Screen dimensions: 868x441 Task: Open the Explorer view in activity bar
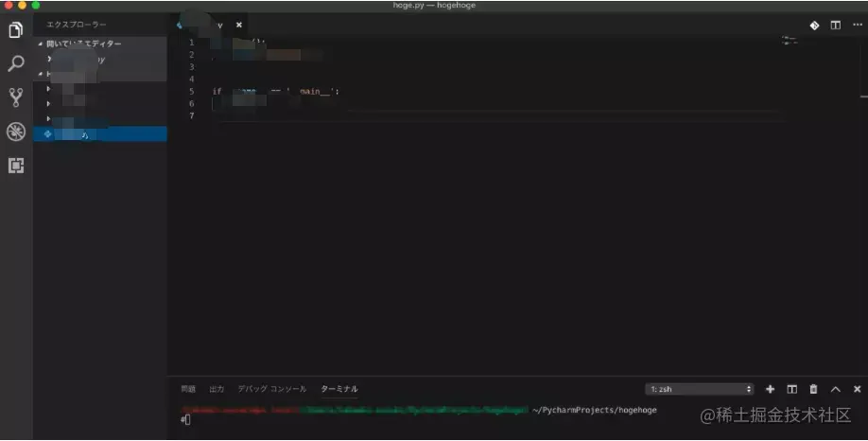tap(15, 29)
